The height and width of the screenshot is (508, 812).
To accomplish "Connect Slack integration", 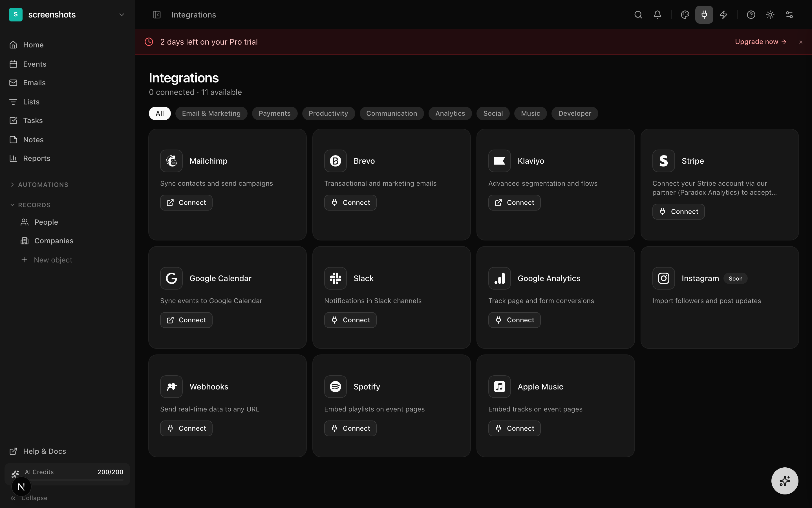I will [x=350, y=320].
